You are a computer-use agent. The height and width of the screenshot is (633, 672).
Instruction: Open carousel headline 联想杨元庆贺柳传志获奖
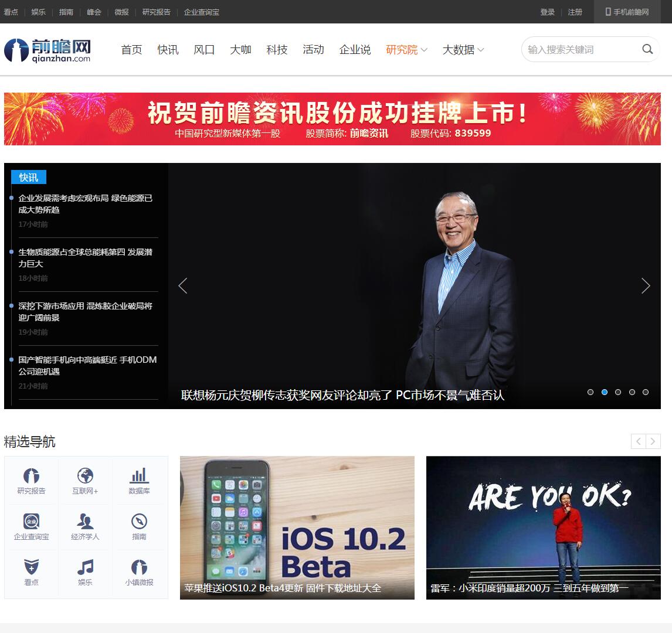coord(342,395)
